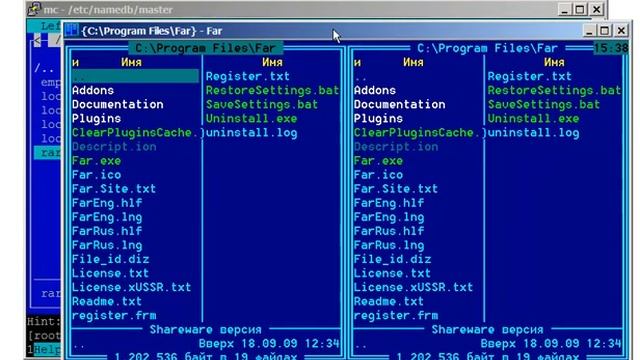
Task: Select Far.ico in right panel
Action: tap(378, 175)
